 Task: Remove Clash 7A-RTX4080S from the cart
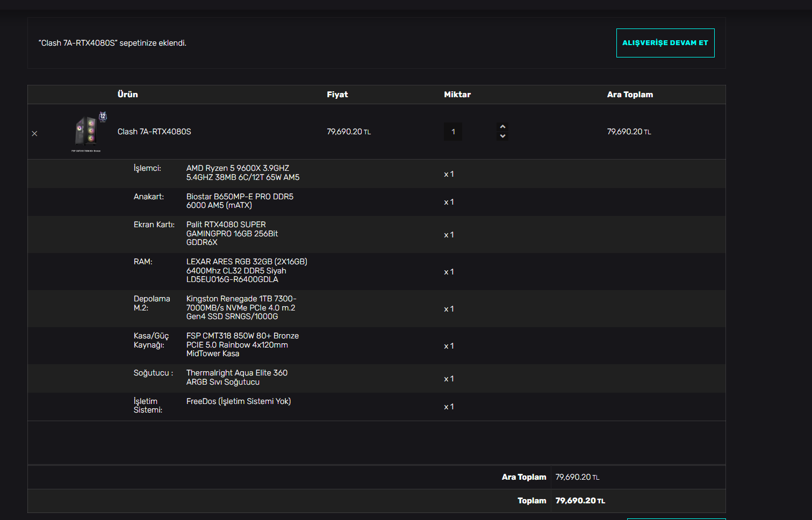point(34,134)
